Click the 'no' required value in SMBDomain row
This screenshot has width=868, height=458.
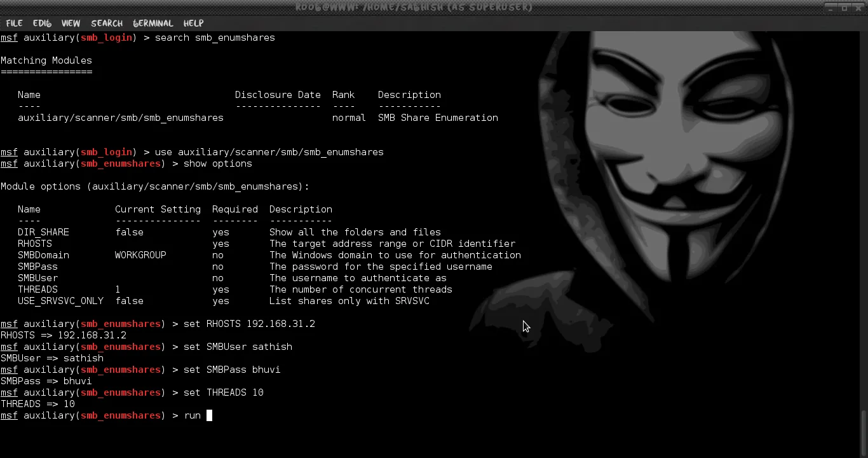point(218,255)
